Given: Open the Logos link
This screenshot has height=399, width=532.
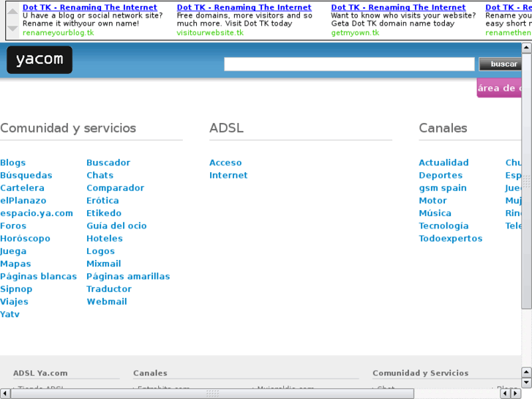Looking at the screenshot, I should pos(100,251).
